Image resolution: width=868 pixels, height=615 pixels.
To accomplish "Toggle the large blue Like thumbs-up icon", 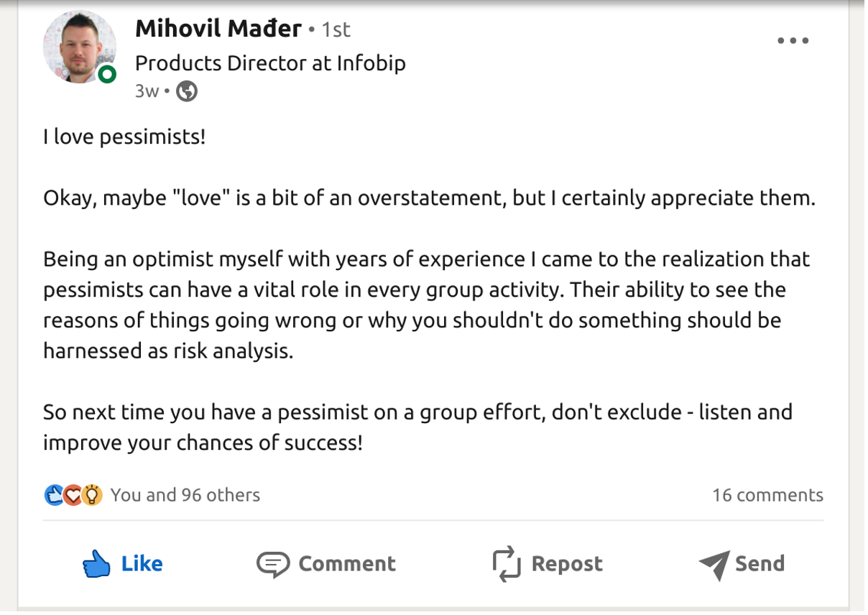I will coord(96,564).
